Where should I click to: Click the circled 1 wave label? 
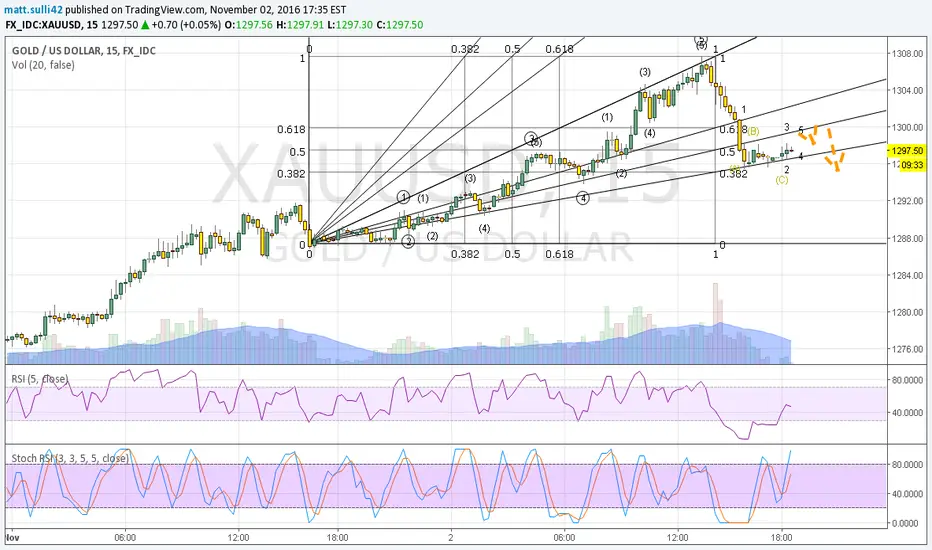404,197
